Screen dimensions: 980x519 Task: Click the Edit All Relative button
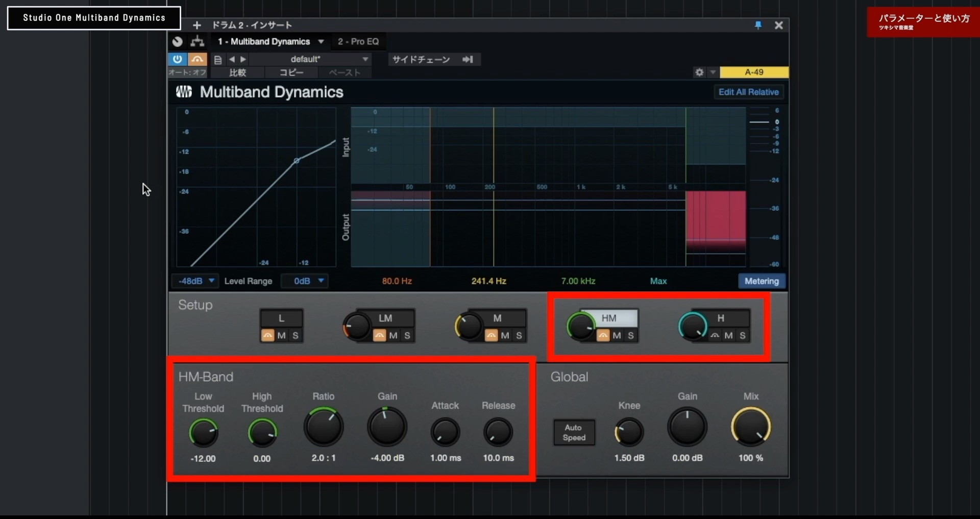[x=748, y=92]
